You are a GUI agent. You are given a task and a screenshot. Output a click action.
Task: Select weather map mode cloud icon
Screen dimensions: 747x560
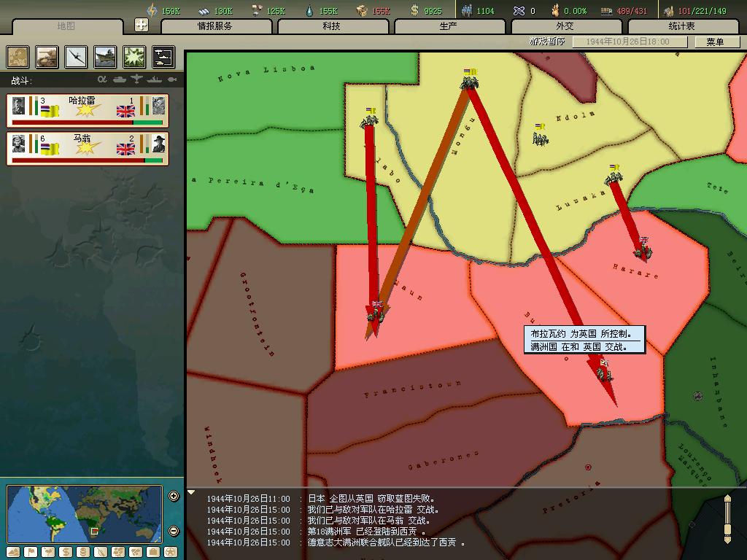(x=48, y=553)
